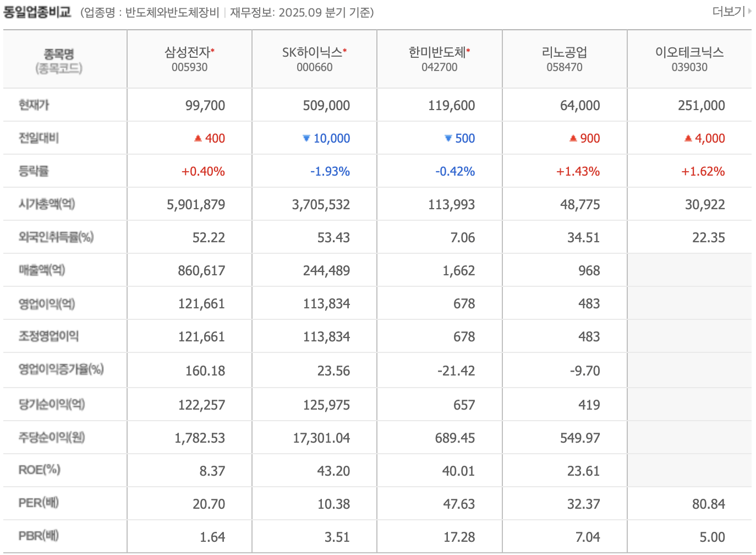
Task: Select the ROE(%) row label
Action: [39, 470]
